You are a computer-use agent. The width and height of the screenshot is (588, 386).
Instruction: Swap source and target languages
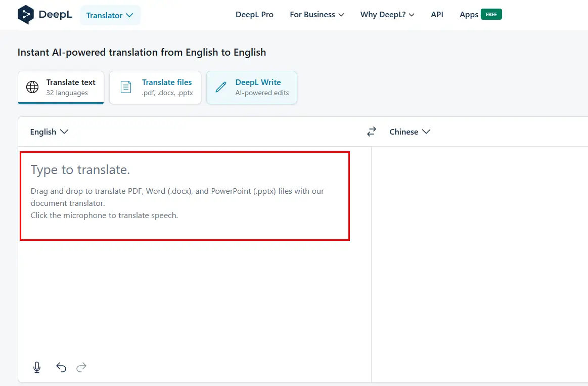(x=371, y=132)
